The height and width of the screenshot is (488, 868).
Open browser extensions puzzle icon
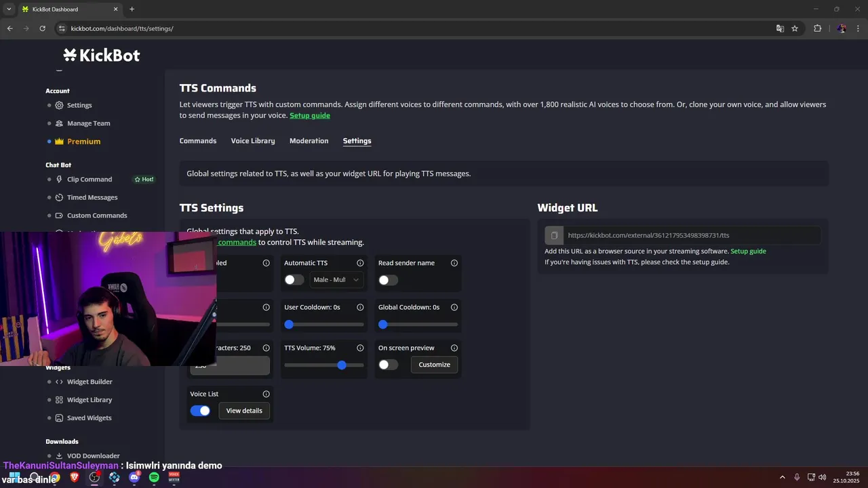[817, 28]
